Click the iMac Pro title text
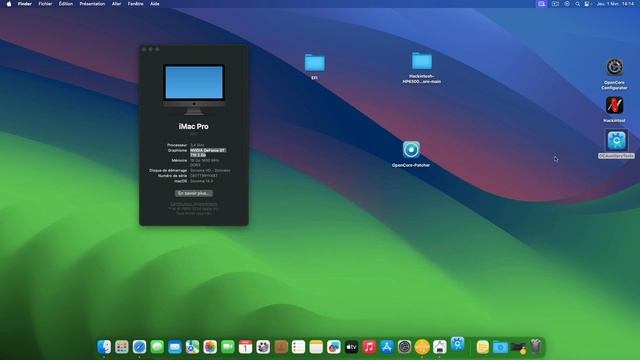 coord(193,127)
